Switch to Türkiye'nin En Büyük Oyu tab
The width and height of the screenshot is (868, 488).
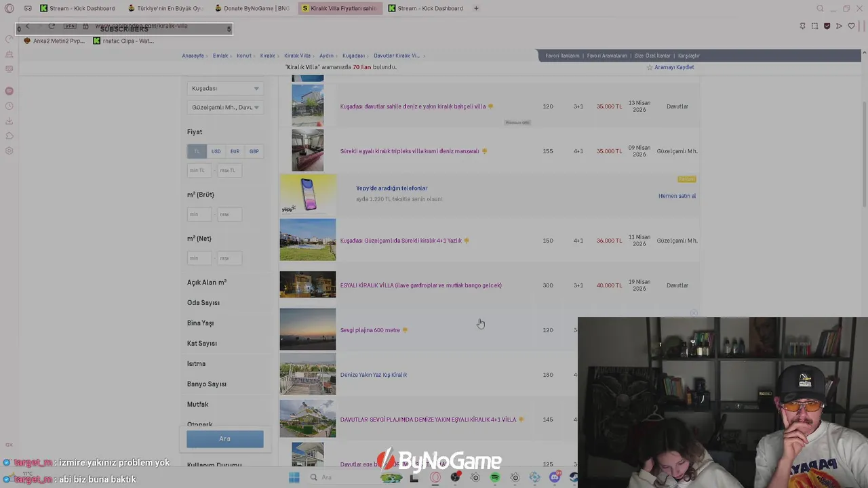[x=166, y=8]
